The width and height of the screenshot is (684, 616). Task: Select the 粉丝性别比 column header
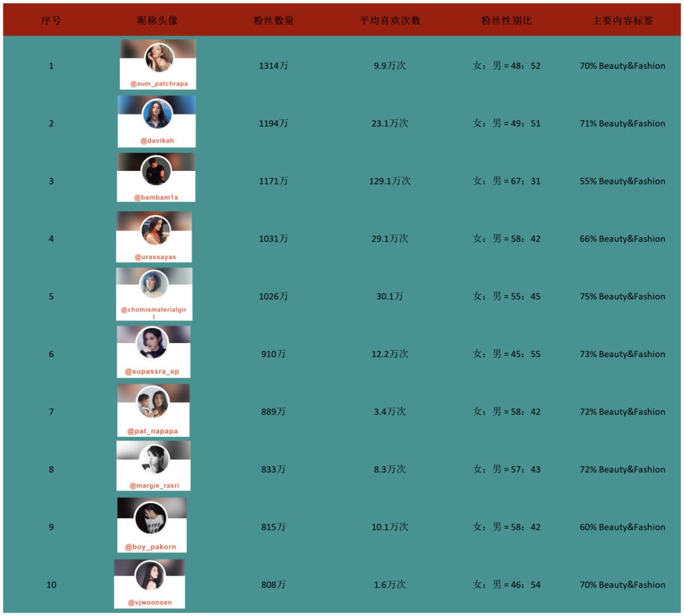(507, 20)
